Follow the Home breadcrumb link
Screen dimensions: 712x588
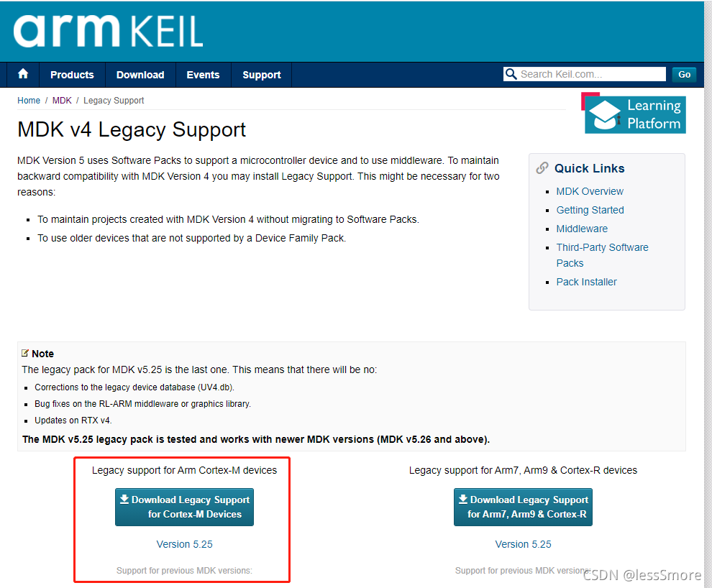(x=29, y=100)
